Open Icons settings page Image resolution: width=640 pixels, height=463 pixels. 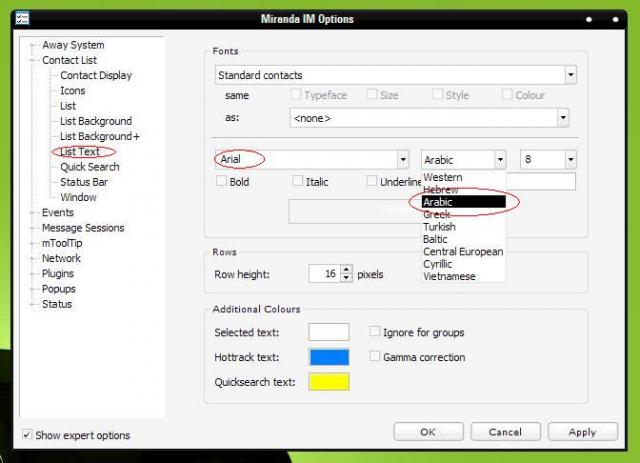[x=73, y=91]
